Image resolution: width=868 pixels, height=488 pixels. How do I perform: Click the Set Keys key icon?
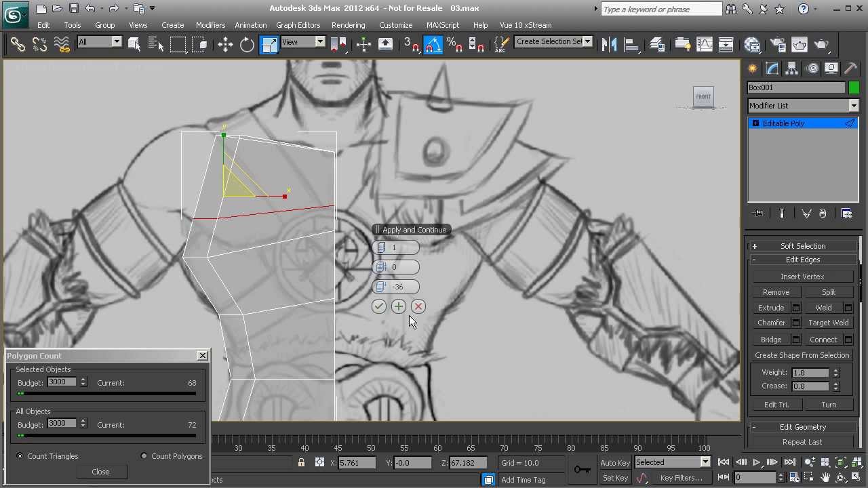(582, 469)
